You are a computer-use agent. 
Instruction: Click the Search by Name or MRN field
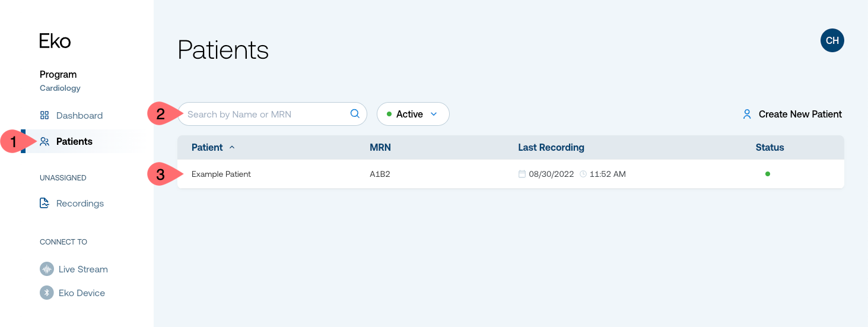pos(272,114)
